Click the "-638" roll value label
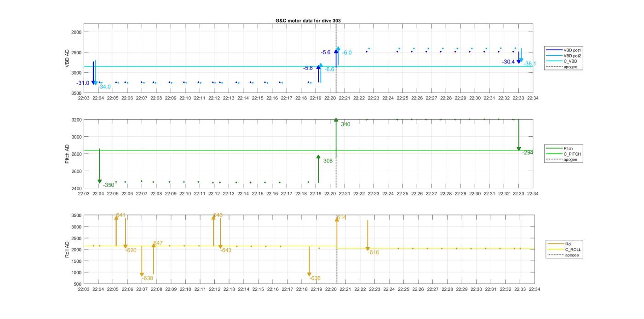Image resolution: width=644 pixels, height=319 pixels. point(147,278)
